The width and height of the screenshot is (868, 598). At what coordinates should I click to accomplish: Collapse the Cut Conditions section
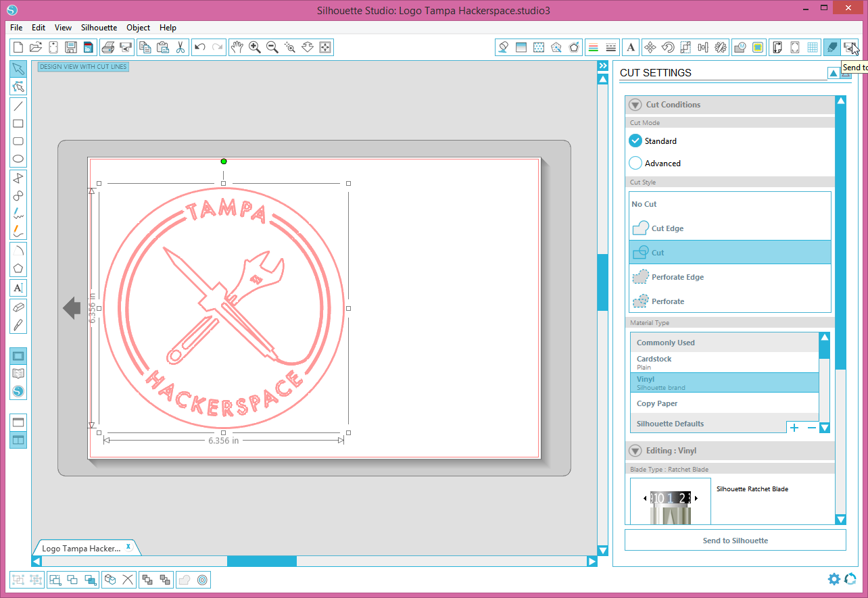tap(635, 105)
